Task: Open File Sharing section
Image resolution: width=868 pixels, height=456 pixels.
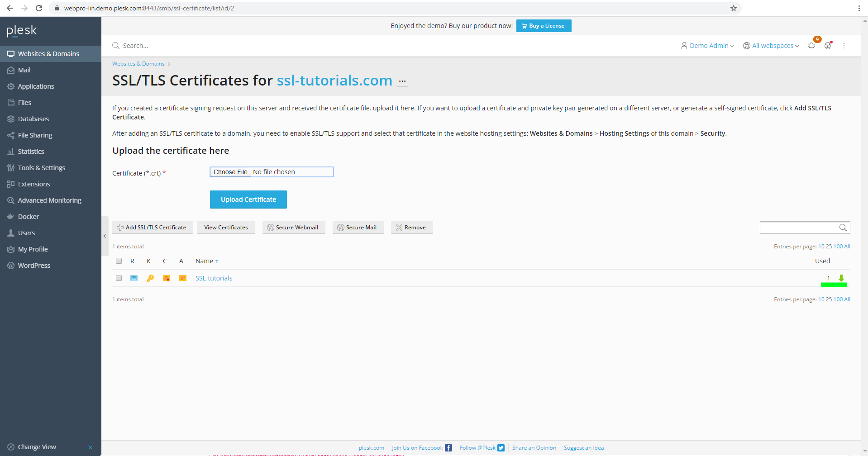Action: tap(50, 135)
